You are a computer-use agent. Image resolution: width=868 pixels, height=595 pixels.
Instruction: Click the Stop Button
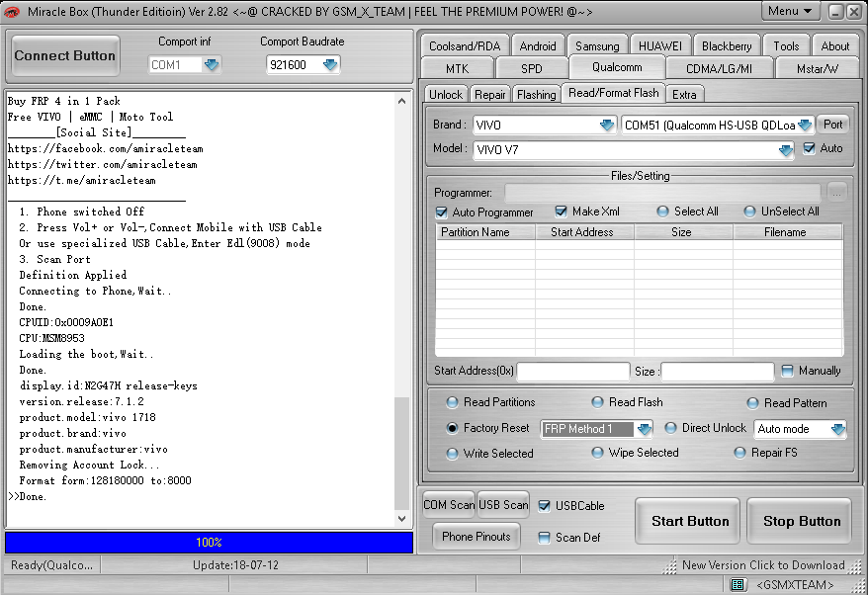click(802, 521)
